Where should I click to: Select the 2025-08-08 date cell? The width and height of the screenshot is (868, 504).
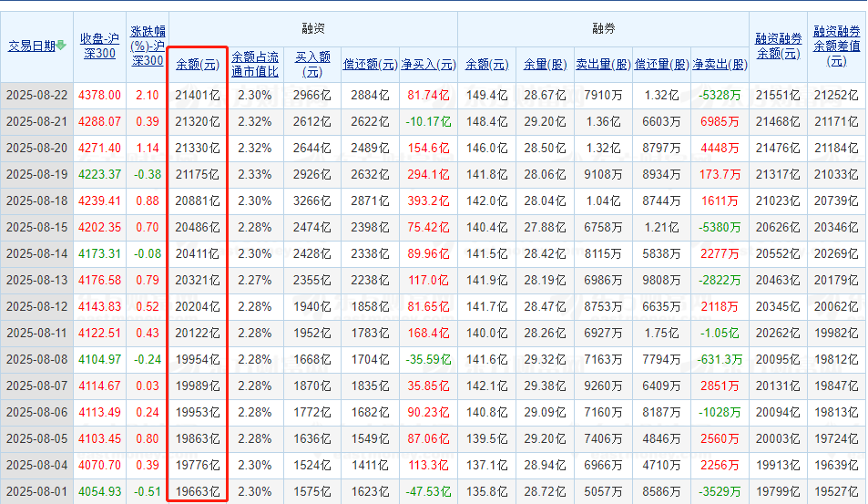[x=36, y=359]
